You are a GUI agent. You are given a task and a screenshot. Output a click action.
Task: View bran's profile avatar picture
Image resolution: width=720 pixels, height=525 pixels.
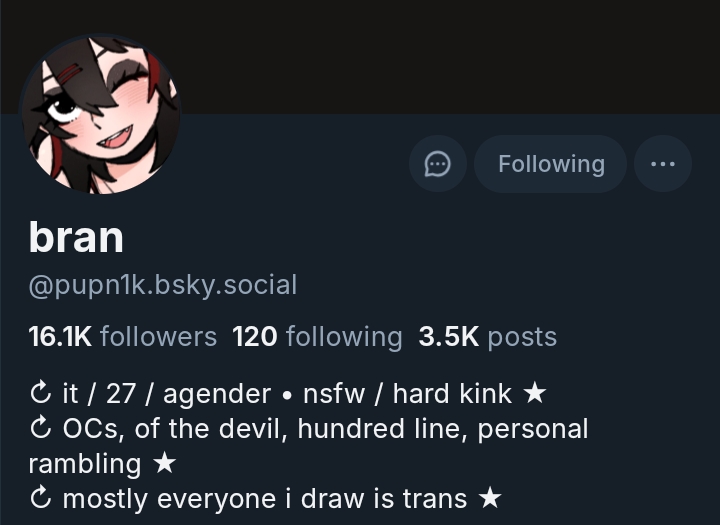(100, 114)
